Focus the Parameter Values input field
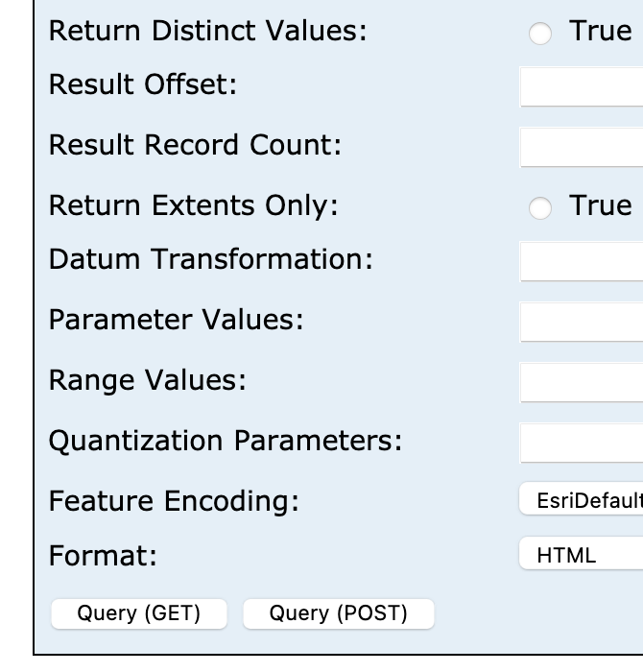This screenshot has height=672, width=643. (582, 322)
